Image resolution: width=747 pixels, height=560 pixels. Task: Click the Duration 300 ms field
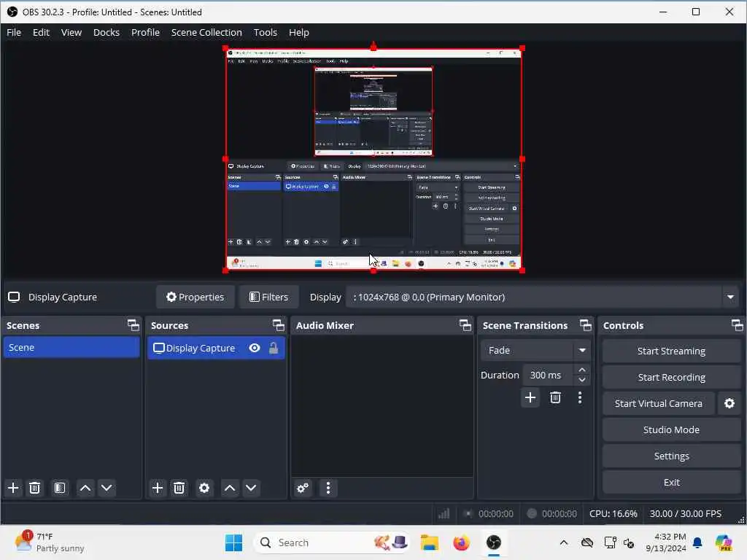pyautogui.click(x=547, y=376)
